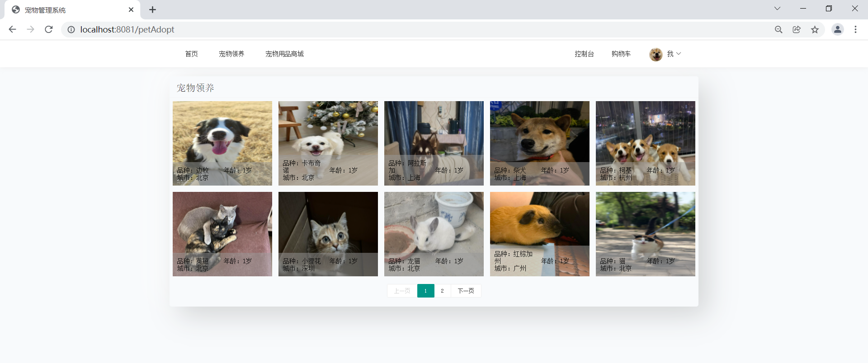This screenshot has width=868, height=363.
Task: Open 宠物用品商城 navigation item
Action: 284,54
